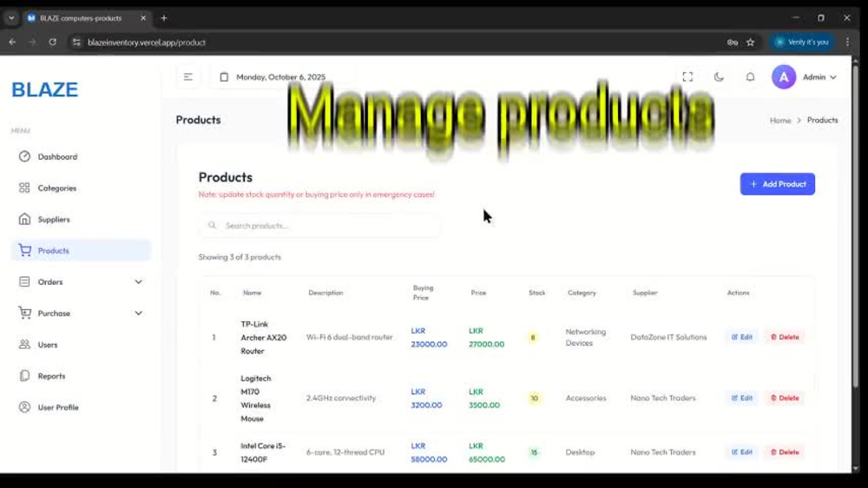This screenshot has width=868, height=488.
Task: Toggle the sidebar hamburger menu
Action: coord(188,77)
